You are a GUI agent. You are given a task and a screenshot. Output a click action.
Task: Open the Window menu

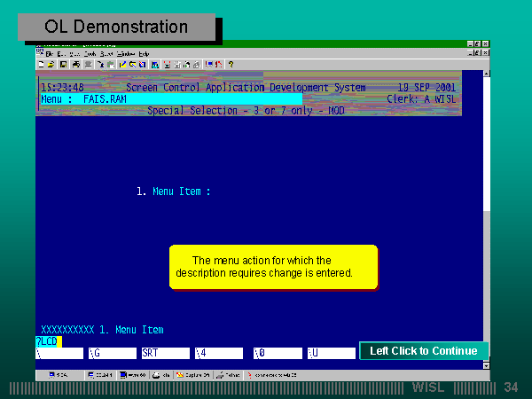click(125, 54)
